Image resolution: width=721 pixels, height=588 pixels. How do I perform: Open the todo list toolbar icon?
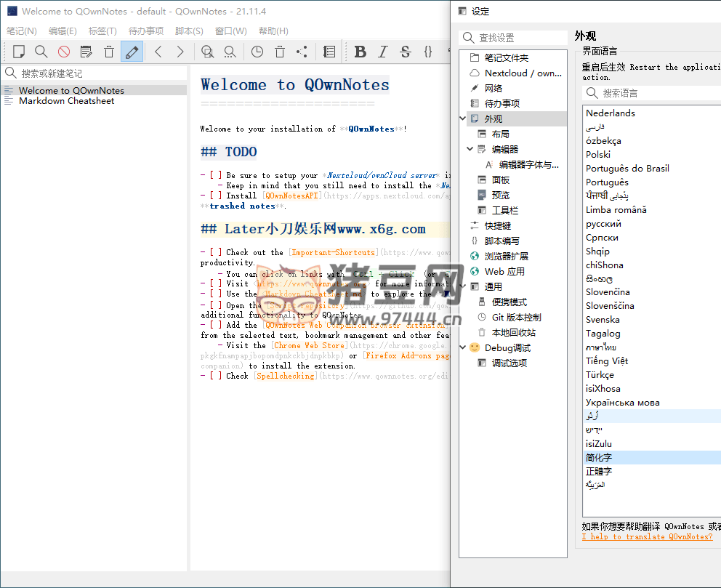(329, 52)
